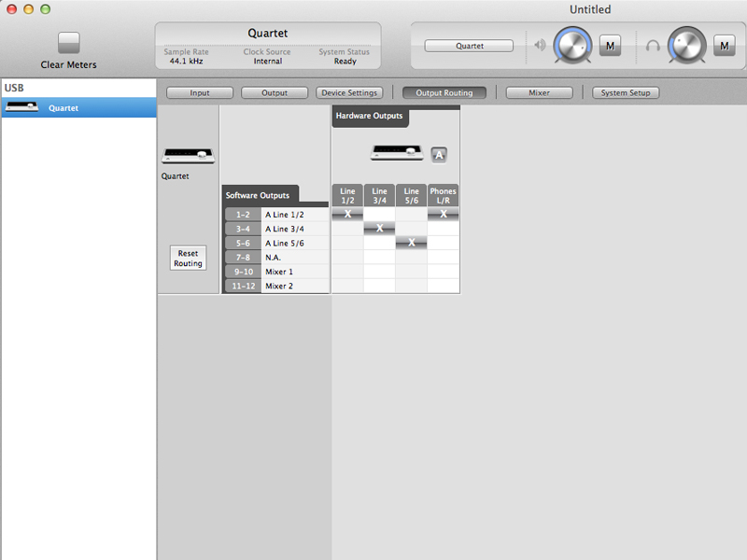Mute the headphone output with the M button
Screen dimensions: 747x560
click(x=725, y=46)
